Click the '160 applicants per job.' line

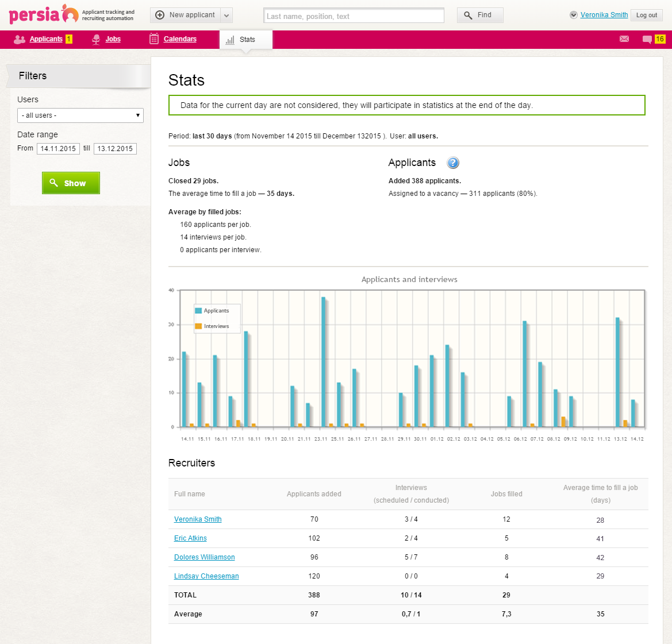[216, 225]
